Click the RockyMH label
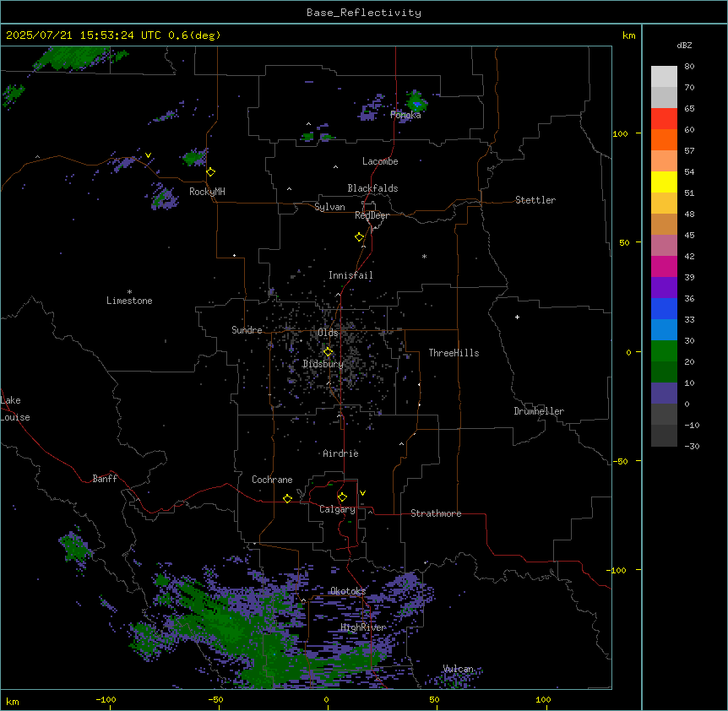Viewport: 728px width, 711px height. 207,192
